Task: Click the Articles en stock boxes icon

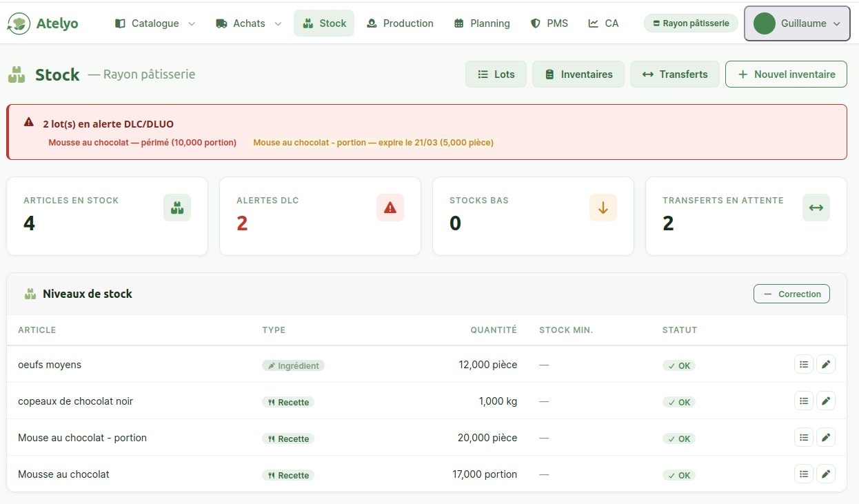Action: pyautogui.click(x=176, y=208)
